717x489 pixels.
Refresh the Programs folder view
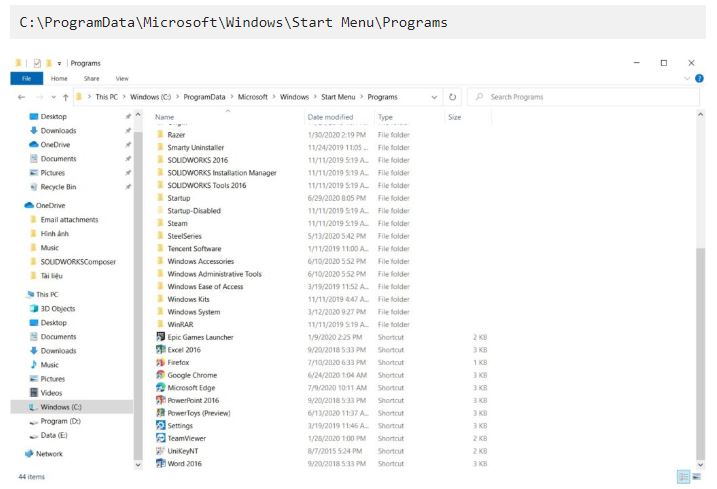pos(452,97)
